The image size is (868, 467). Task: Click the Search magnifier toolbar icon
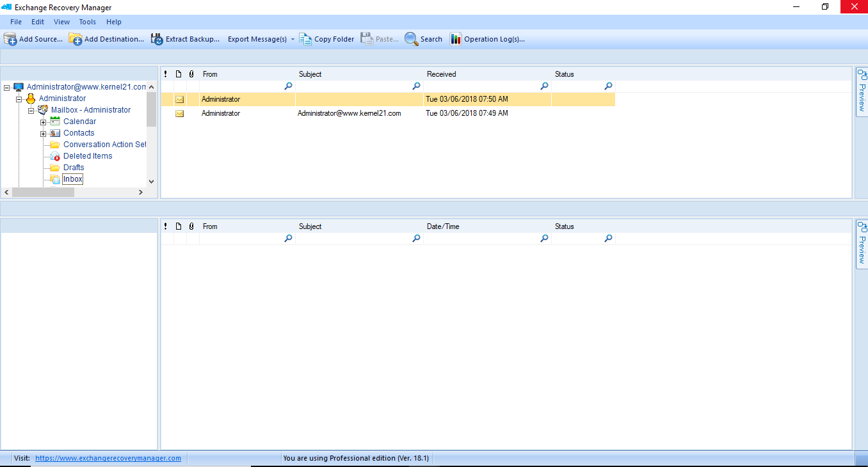[411, 39]
